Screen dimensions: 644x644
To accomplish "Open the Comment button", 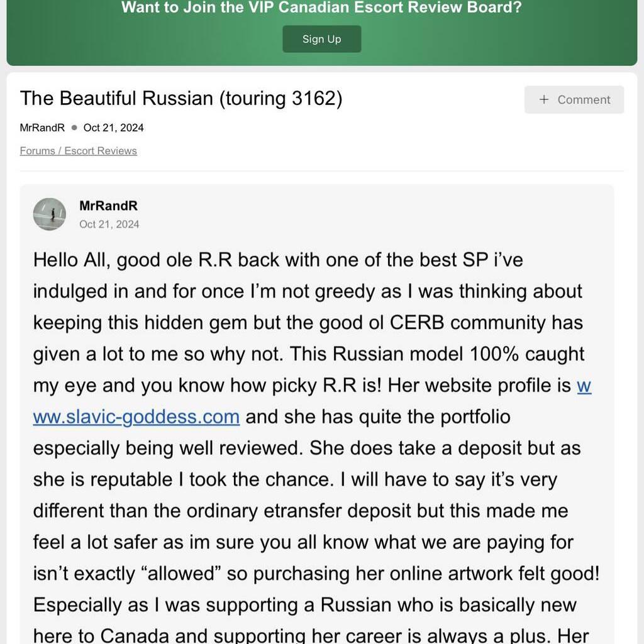I will tap(574, 99).
